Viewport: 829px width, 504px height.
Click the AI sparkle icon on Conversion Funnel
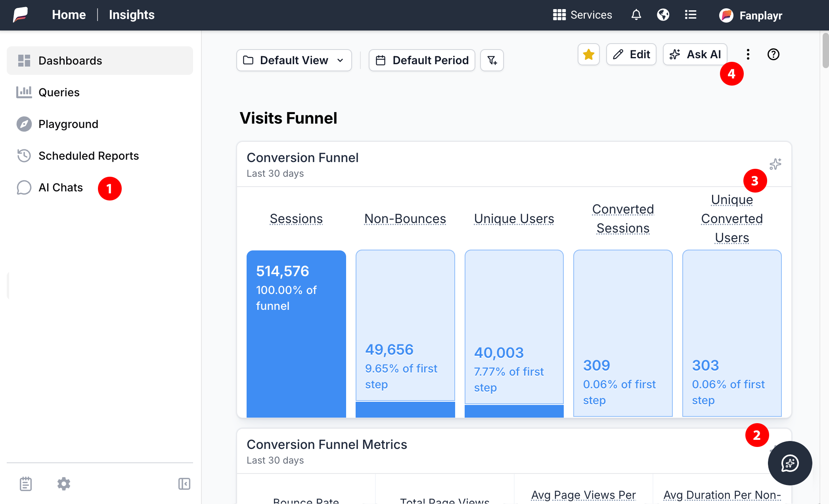pyautogui.click(x=775, y=164)
